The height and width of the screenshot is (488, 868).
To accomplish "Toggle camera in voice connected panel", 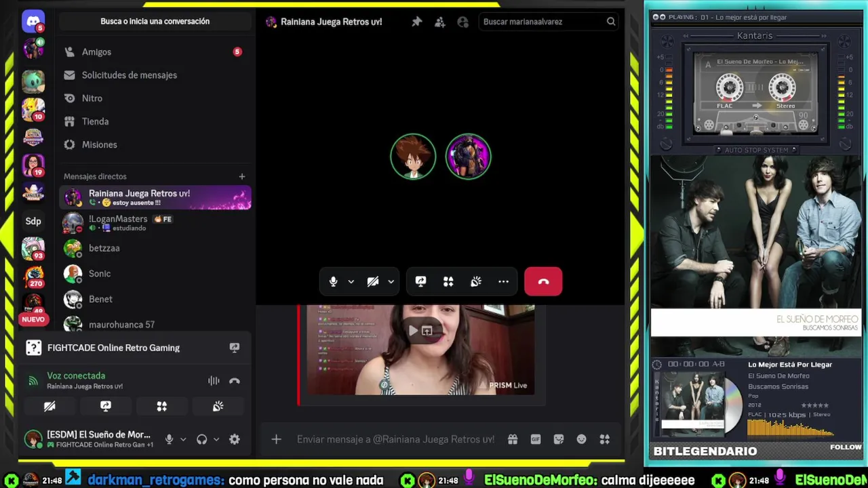I will (50, 406).
